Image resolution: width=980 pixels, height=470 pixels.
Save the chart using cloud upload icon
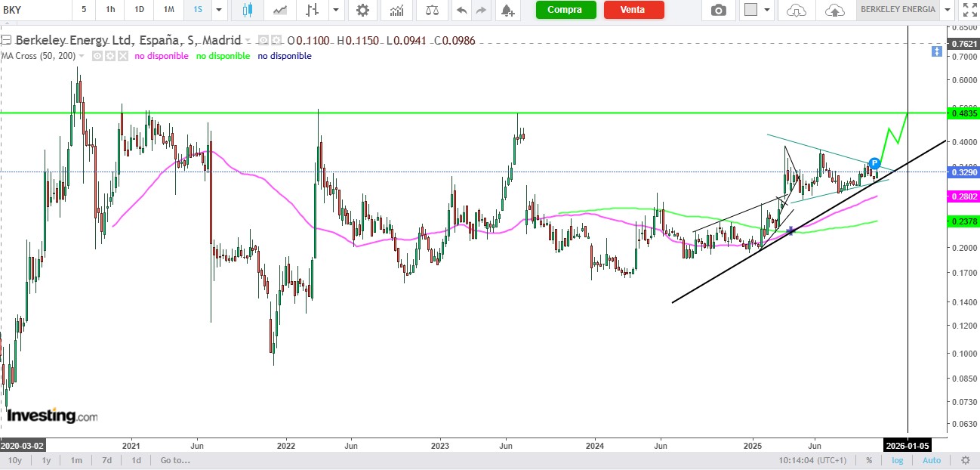coord(834,10)
